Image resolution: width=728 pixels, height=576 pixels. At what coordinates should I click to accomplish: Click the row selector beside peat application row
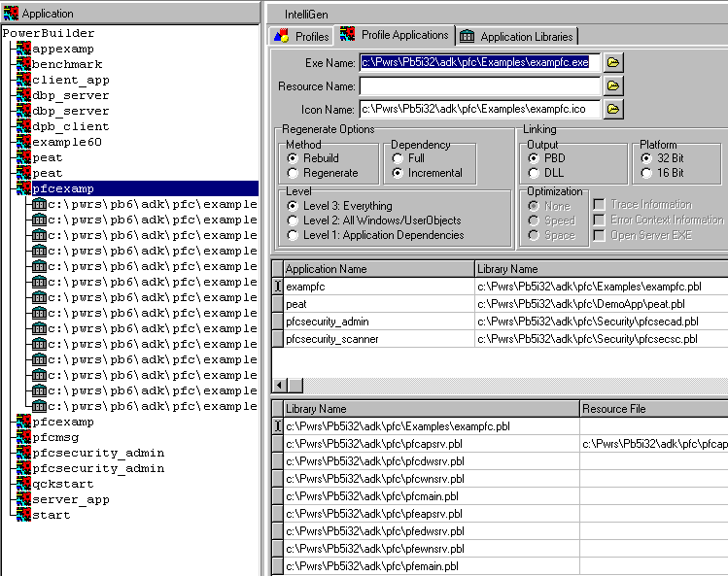coord(278,304)
